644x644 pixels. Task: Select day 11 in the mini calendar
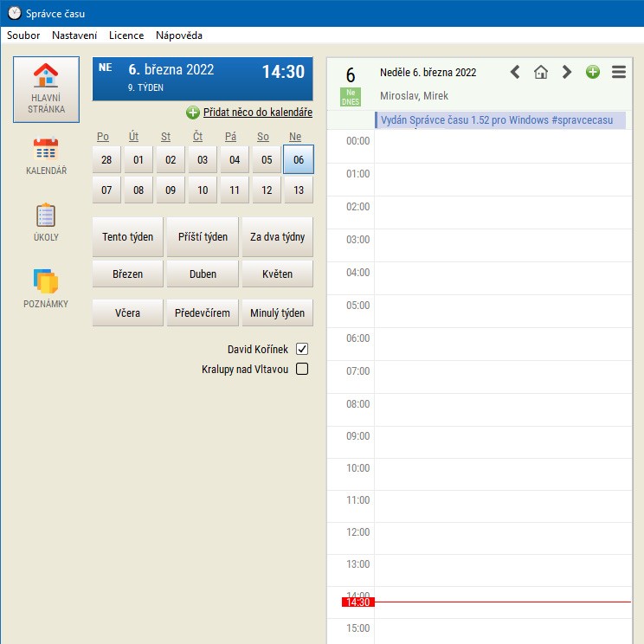click(x=235, y=190)
